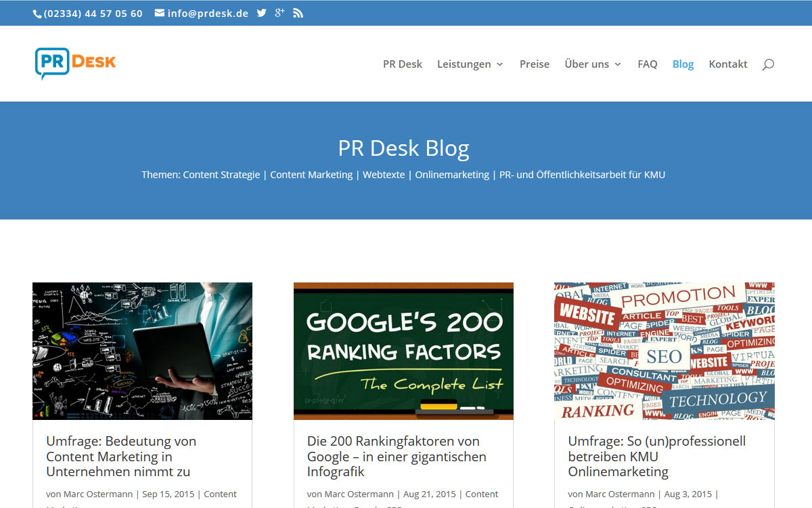The height and width of the screenshot is (508, 812).
Task: Go to PR Desk menu item
Action: [x=403, y=64]
